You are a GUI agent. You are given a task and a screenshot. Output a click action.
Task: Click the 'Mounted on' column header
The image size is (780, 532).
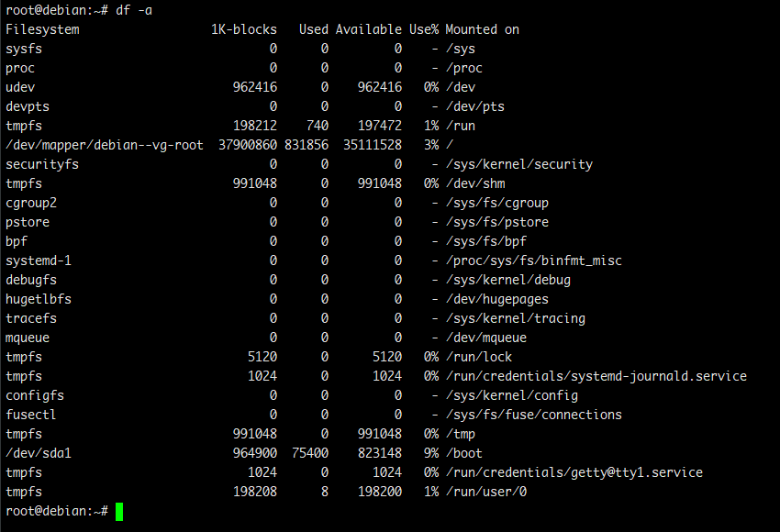(483, 29)
